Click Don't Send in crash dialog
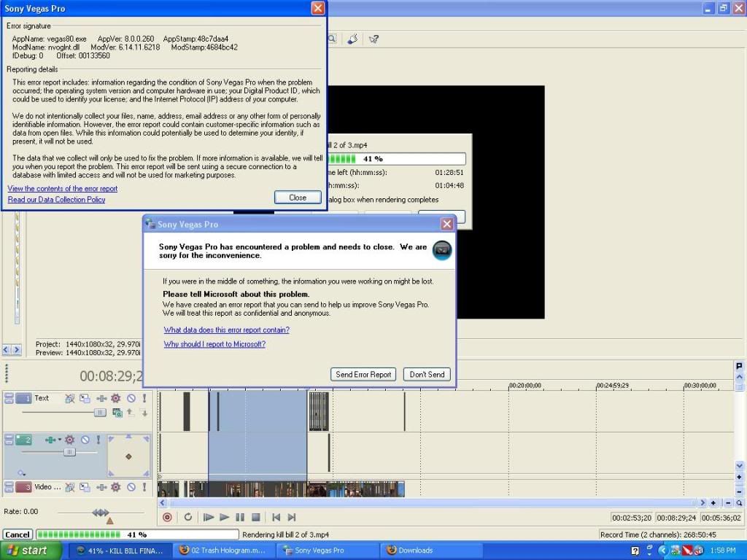The height and width of the screenshot is (560, 747). point(427,374)
